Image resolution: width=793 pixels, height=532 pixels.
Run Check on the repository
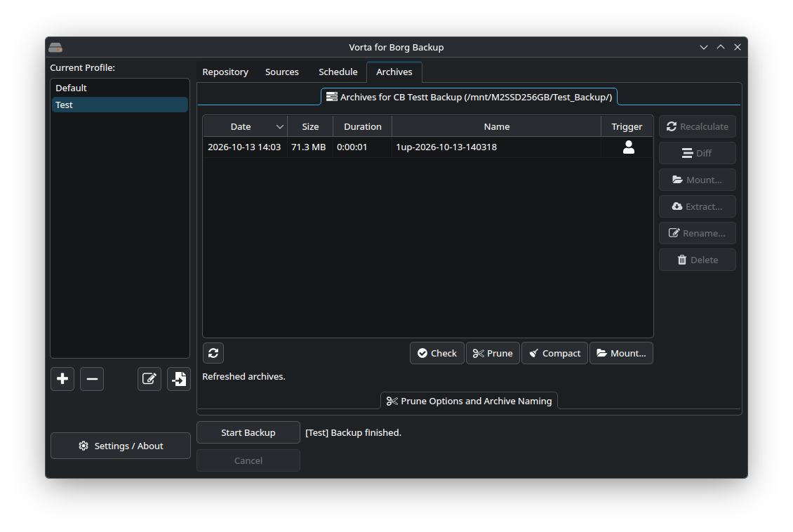pos(437,353)
